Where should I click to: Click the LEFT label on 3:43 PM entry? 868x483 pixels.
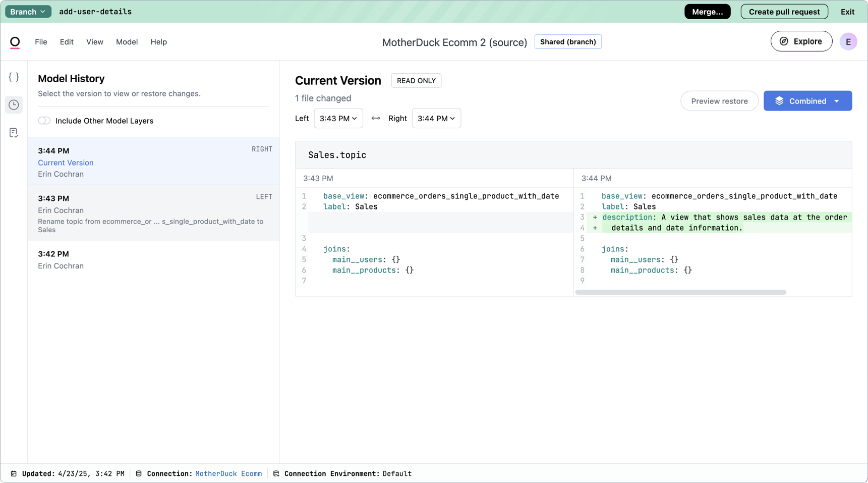(264, 197)
